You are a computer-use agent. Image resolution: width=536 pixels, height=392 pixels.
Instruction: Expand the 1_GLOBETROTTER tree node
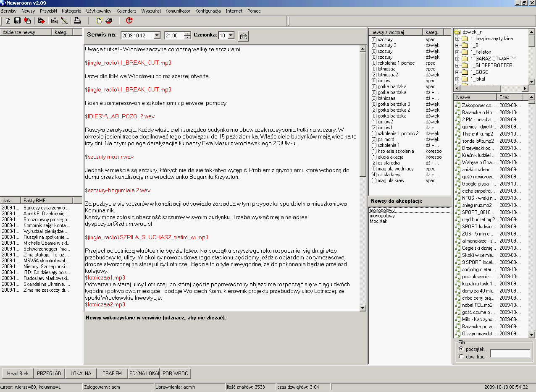(457, 65)
